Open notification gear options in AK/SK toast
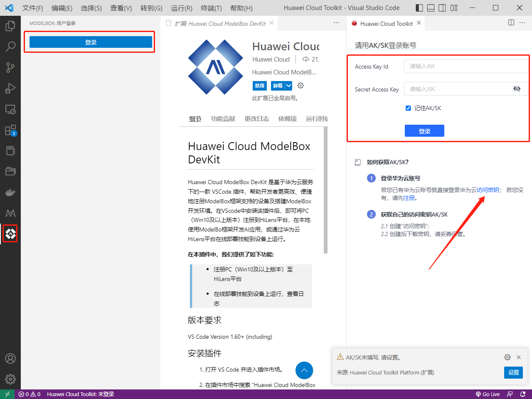Screen dimensions: 532x399 click(507, 357)
